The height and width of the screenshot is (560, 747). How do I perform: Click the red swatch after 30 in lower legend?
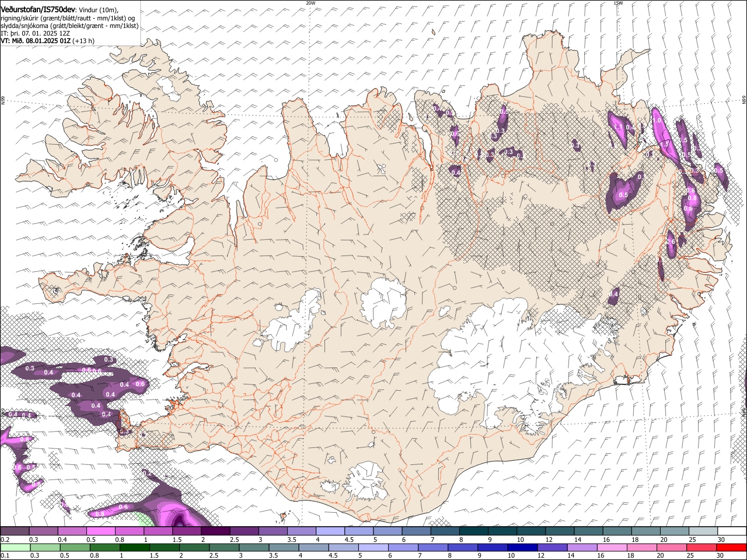point(731,548)
